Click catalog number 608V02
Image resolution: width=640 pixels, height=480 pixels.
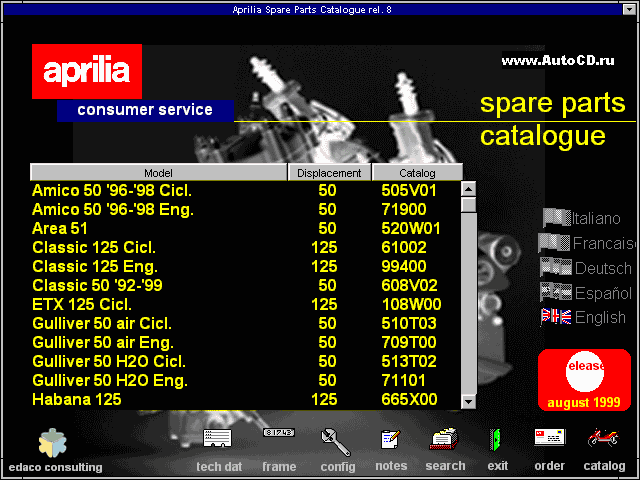pos(409,286)
